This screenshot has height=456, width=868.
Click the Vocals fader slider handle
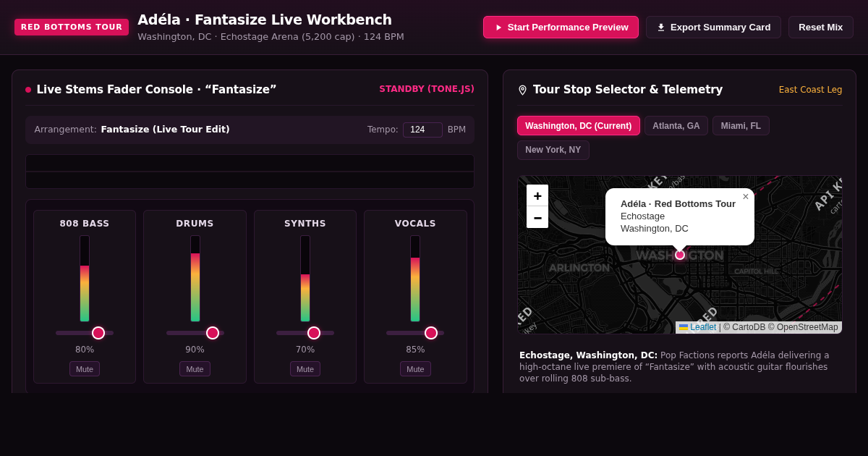coord(431,333)
